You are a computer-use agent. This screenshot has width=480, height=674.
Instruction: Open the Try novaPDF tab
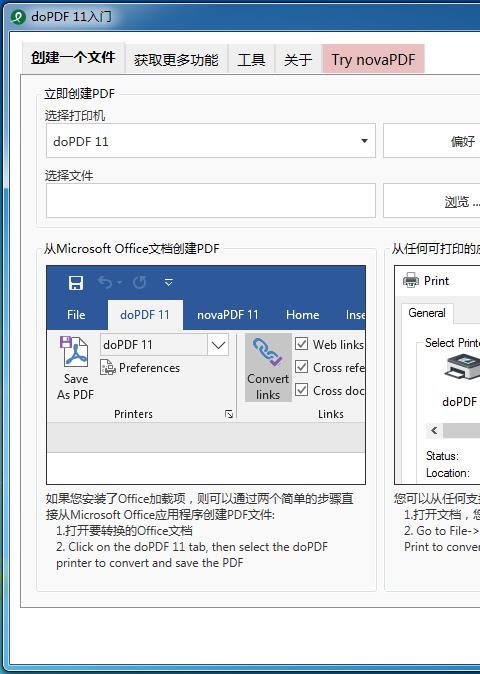[373, 59]
